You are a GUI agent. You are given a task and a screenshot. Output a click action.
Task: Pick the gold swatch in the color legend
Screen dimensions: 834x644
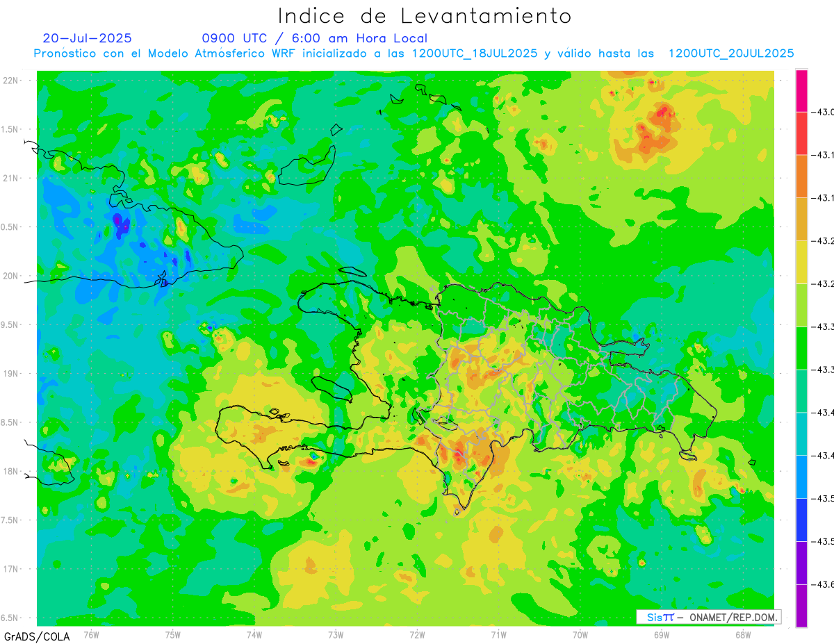(x=801, y=220)
